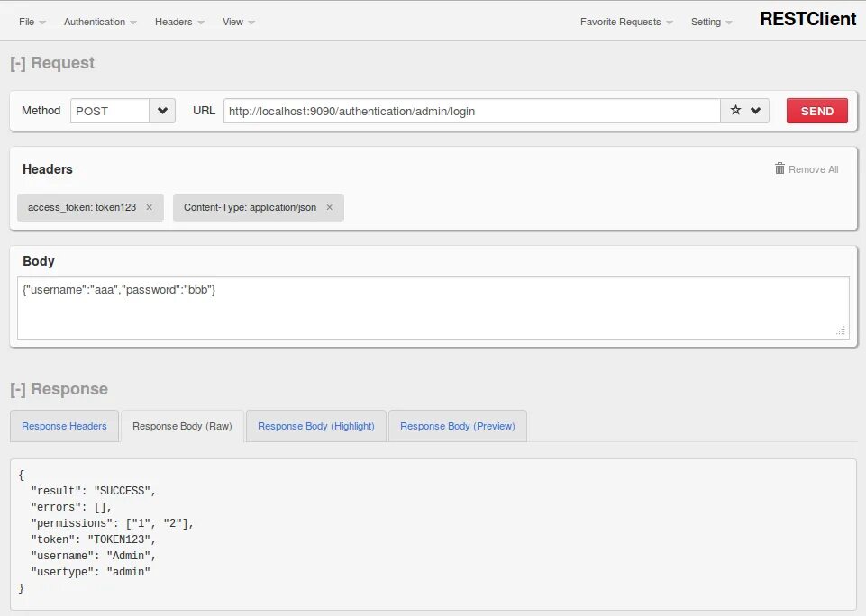Remove the access_token header tag
This screenshot has height=616, width=866.
(150, 207)
